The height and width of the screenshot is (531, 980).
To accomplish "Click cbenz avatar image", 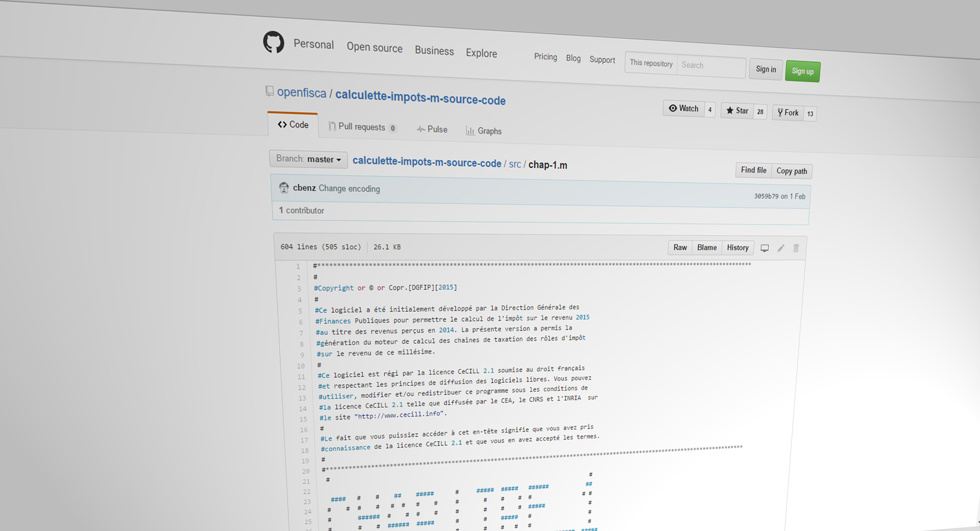I will [x=284, y=188].
